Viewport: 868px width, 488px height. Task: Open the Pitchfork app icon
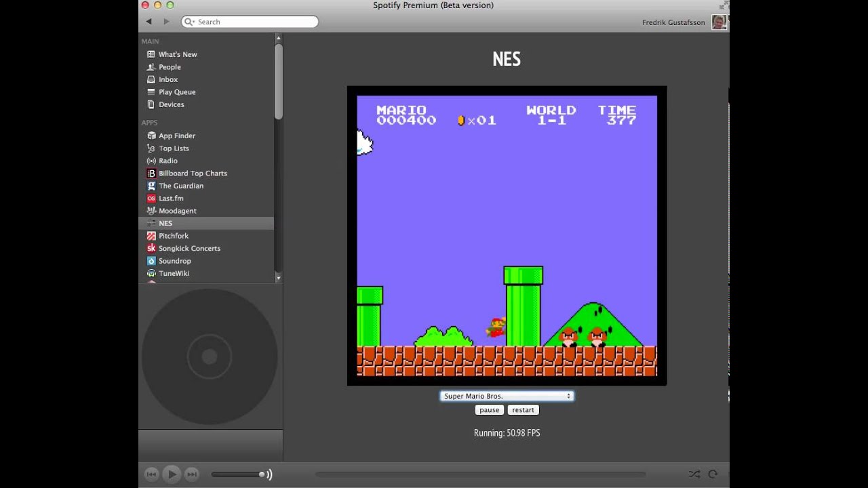(x=151, y=236)
